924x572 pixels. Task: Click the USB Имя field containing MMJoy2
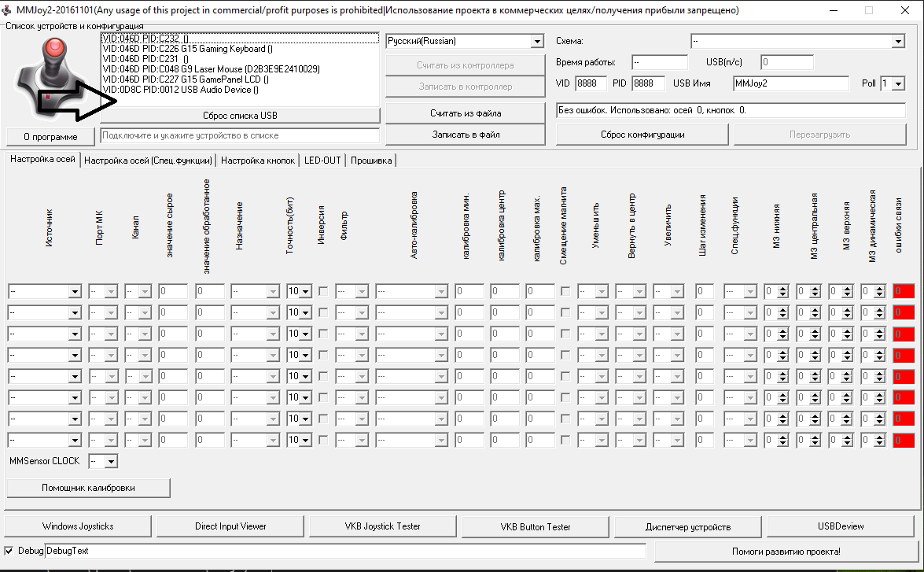pyautogui.click(x=790, y=83)
